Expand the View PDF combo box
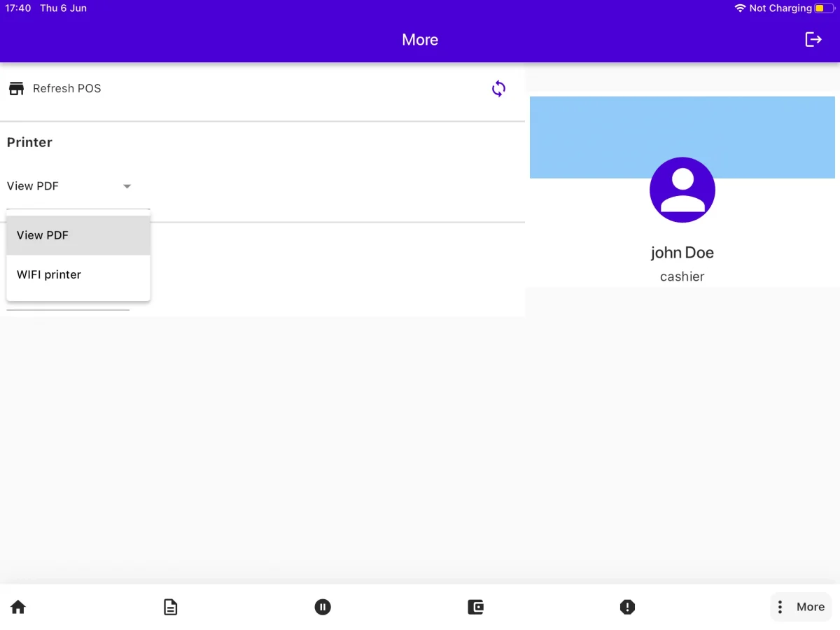This screenshot has width=840, height=630. point(70,186)
